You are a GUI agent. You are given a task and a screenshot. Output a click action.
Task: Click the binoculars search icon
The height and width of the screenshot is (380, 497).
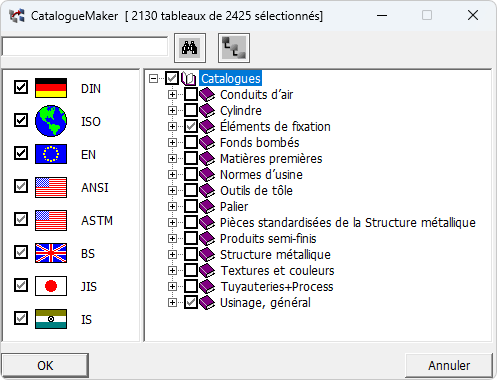click(190, 48)
